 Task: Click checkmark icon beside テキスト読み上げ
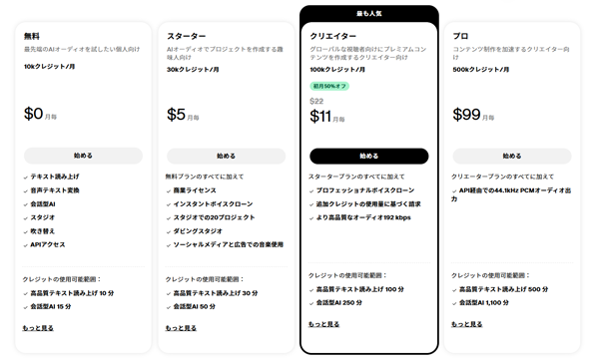click(x=26, y=178)
